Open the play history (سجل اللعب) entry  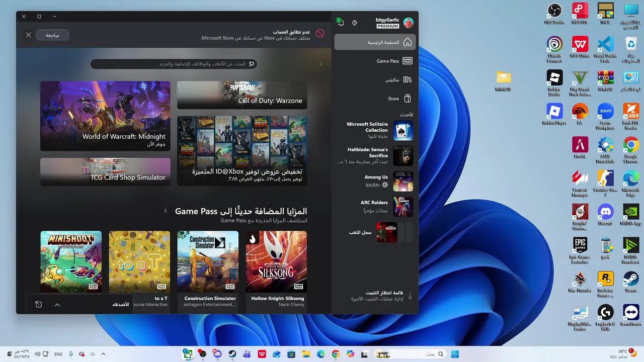[375, 232]
